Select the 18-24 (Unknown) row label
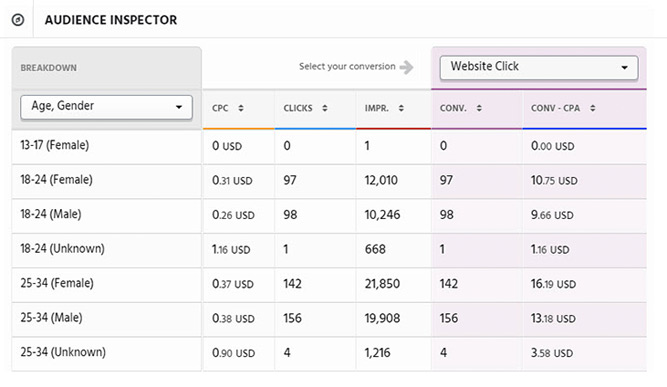Image resolution: width=667 pixels, height=387 pixels. click(x=62, y=249)
